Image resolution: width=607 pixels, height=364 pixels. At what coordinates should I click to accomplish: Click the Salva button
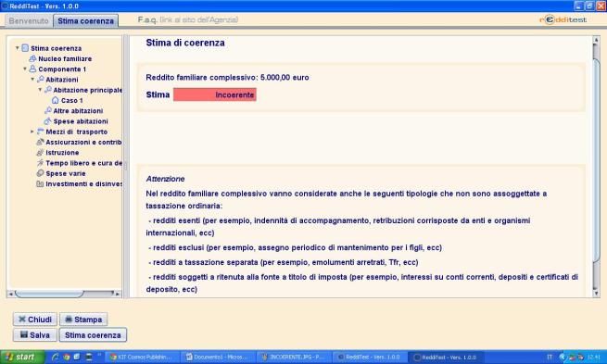pyautogui.click(x=35, y=335)
